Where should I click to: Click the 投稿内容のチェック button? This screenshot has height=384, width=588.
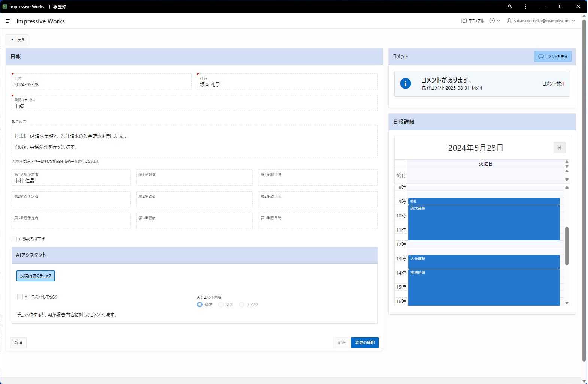(x=36, y=276)
